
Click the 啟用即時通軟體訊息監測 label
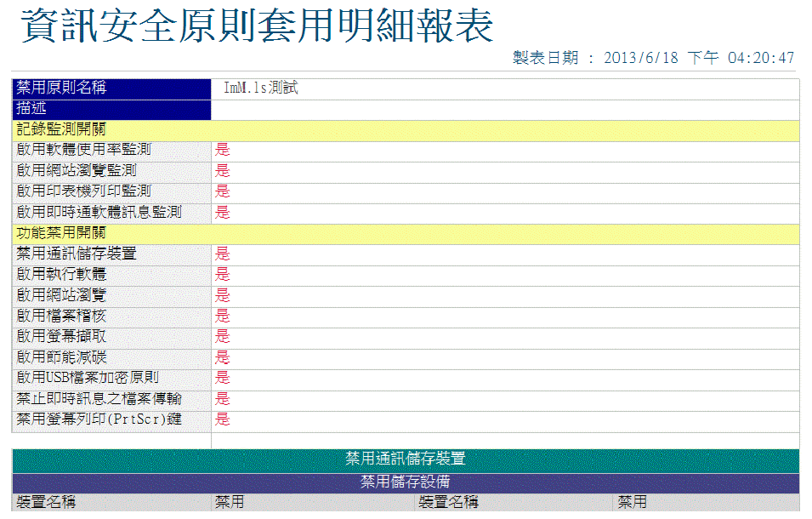(x=99, y=212)
